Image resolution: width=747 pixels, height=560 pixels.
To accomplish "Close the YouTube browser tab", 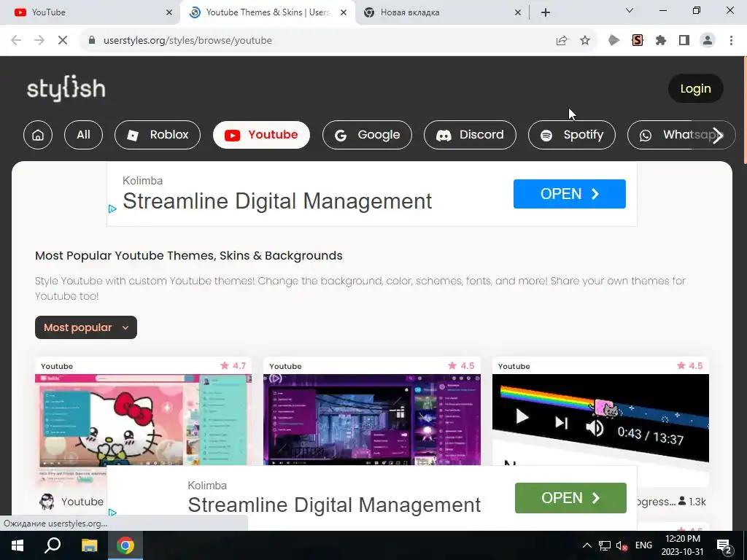I will (x=169, y=12).
